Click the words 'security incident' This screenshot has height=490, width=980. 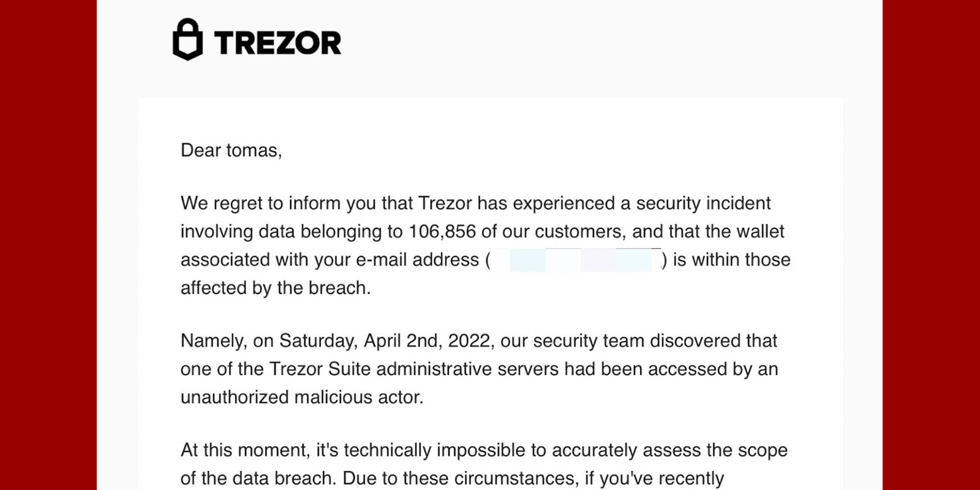point(703,203)
